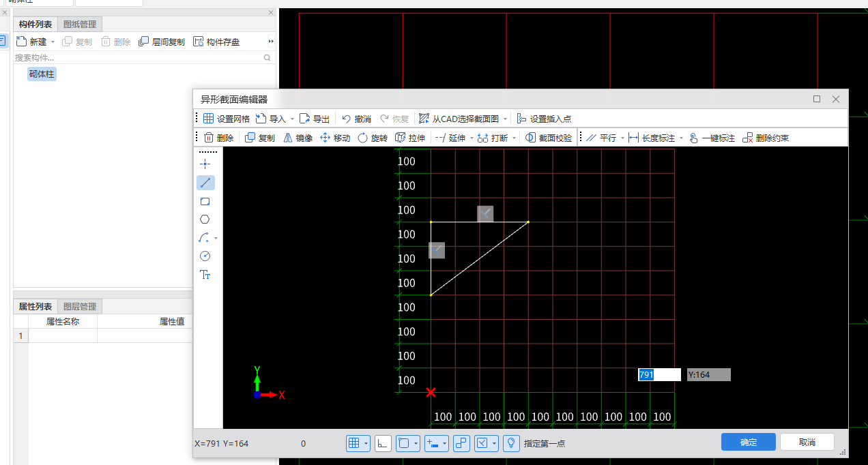Image resolution: width=868 pixels, height=465 pixels.
Task: Switch to 属性列表 tab
Action: [35, 306]
